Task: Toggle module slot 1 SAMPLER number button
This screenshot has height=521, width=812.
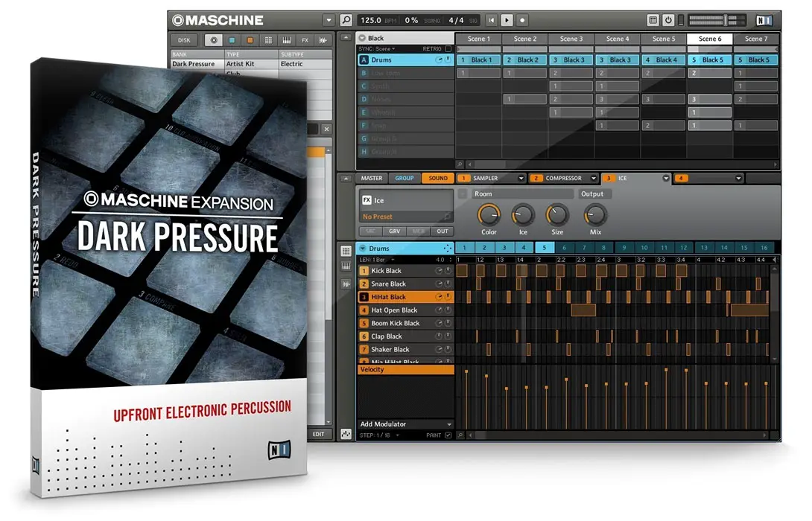Action: 463,178
